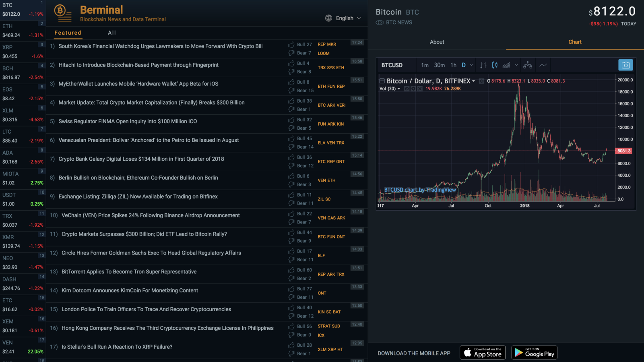Toggle the BTC NEWS eye icon
This screenshot has height=362, width=644.
tap(380, 23)
